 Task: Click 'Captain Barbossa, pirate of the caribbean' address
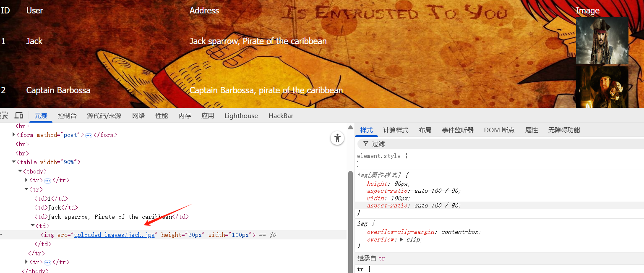point(266,90)
